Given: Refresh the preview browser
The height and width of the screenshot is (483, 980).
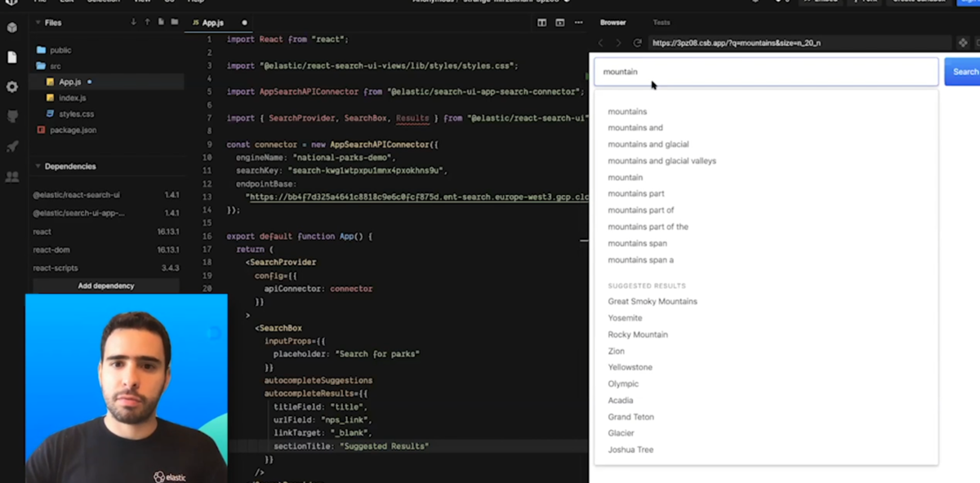Looking at the screenshot, I should (x=637, y=42).
